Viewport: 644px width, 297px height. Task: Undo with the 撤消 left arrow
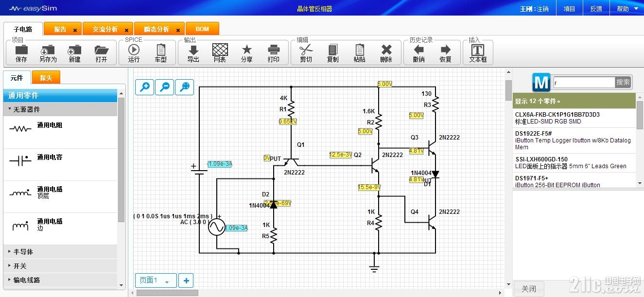[x=418, y=50]
